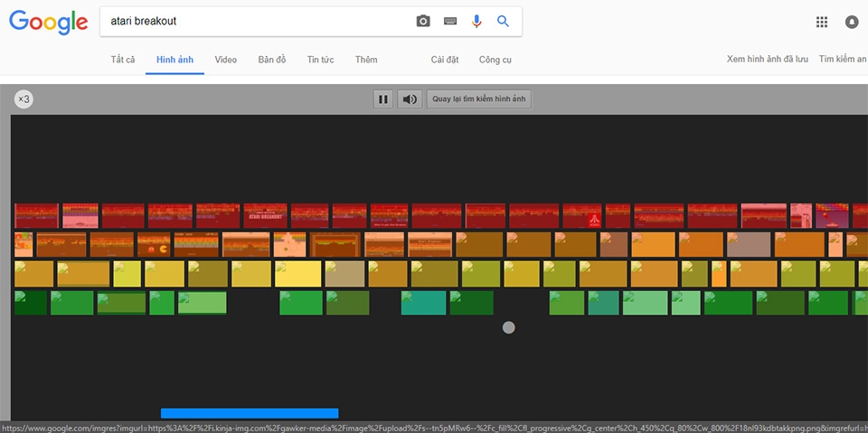This screenshot has width=868, height=433.
Task: Open search by image camera icon
Action: tap(423, 22)
